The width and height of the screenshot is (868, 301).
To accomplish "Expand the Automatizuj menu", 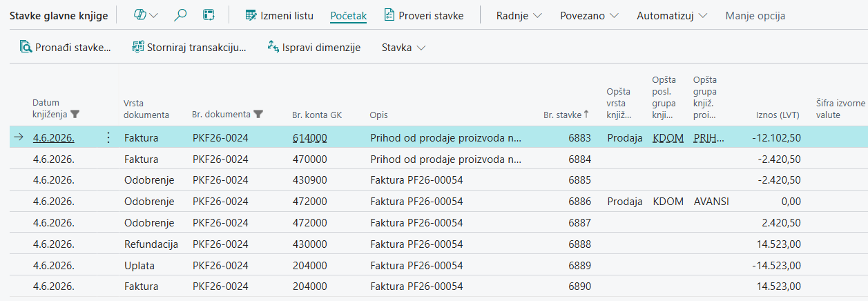I will tap(672, 15).
